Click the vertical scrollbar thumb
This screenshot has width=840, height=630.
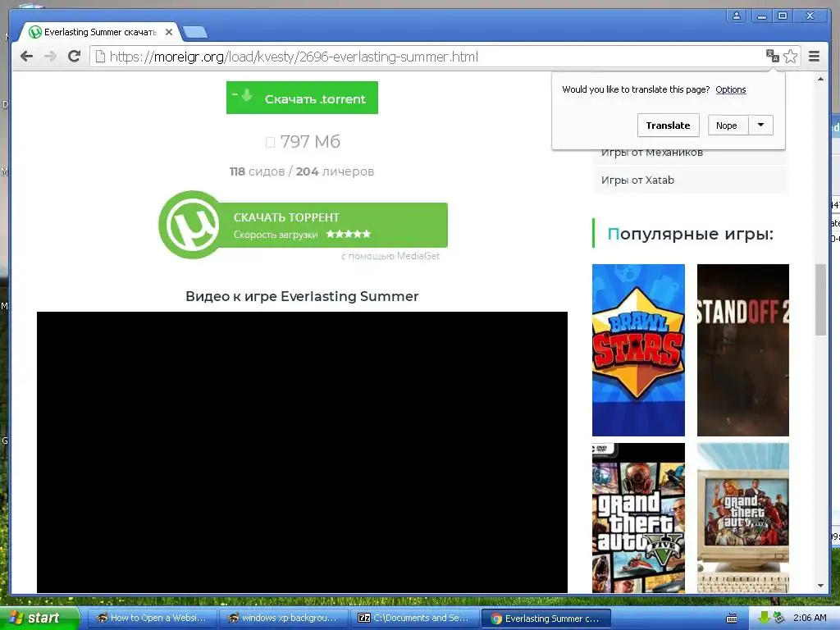pyautogui.click(x=820, y=300)
